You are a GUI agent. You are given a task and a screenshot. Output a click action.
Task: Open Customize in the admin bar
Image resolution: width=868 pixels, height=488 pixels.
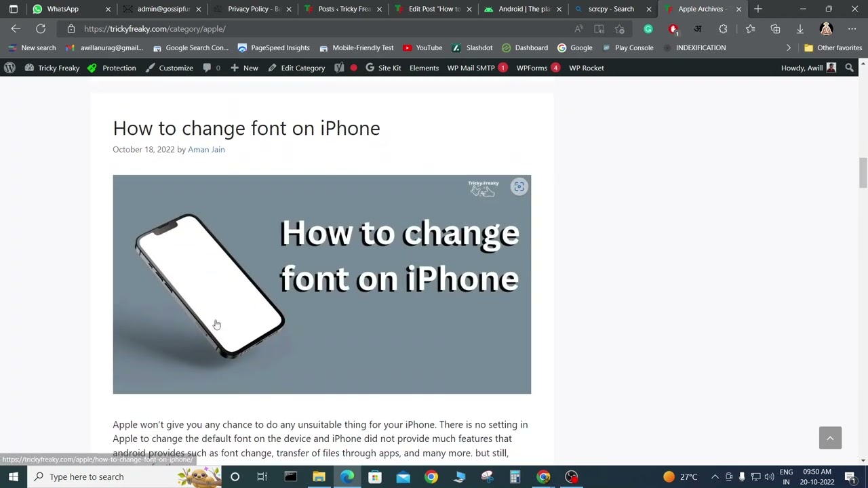(169, 68)
